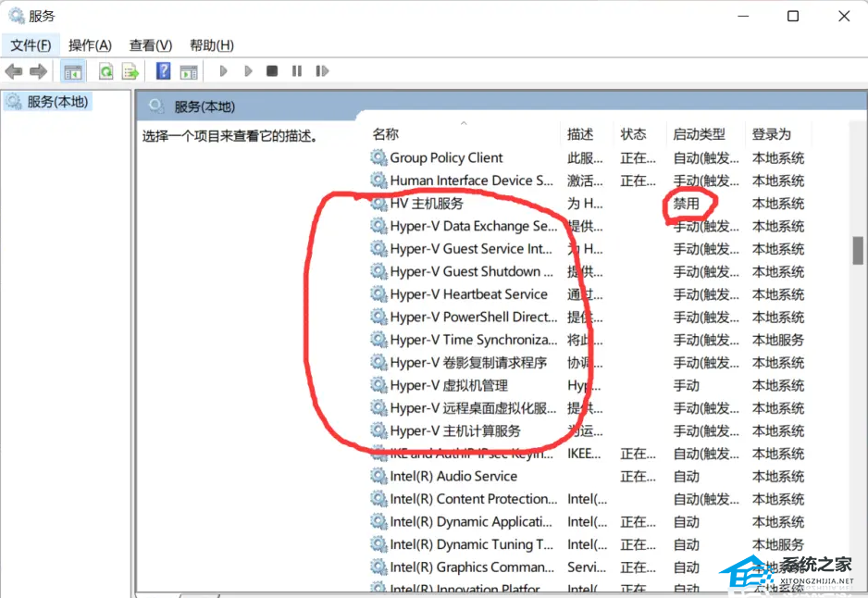Maximize the 服务 window
868x598 pixels.
click(x=793, y=16)
